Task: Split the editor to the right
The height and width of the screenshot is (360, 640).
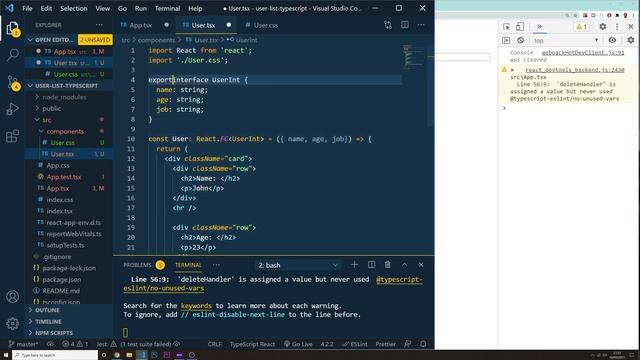Action: [x=404, y=25]
